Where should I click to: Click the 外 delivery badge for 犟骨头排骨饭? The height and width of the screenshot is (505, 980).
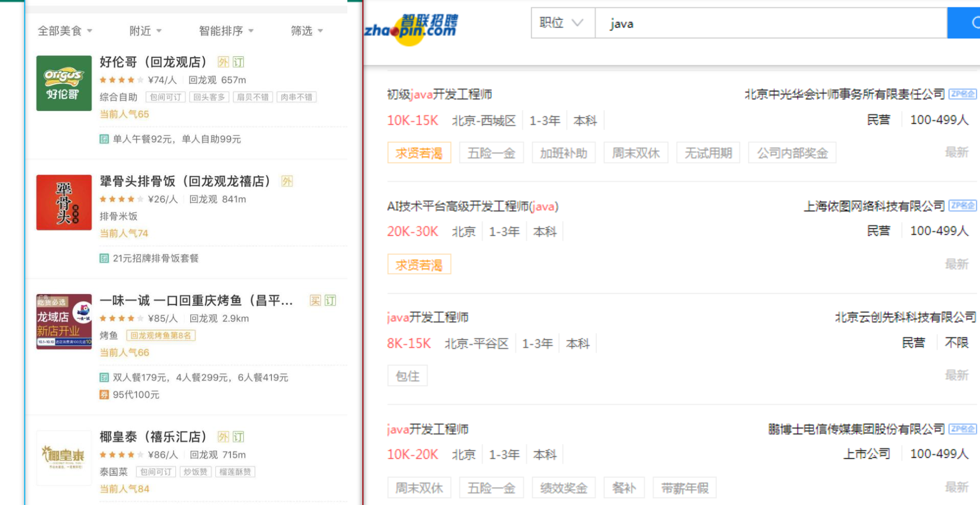click(x=287, y=181)
